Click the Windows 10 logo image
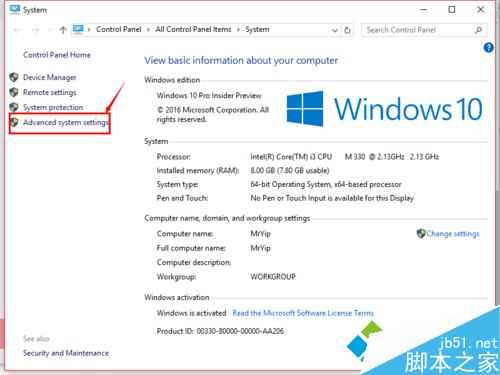This screenshot has width=500, height=375. (x=384, y=109)
